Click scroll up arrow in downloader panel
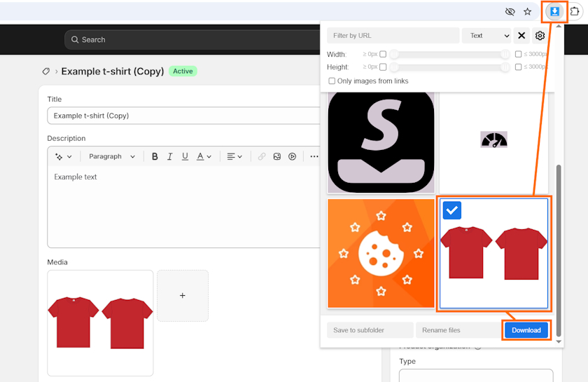588x382 pixels. [559, 27]
